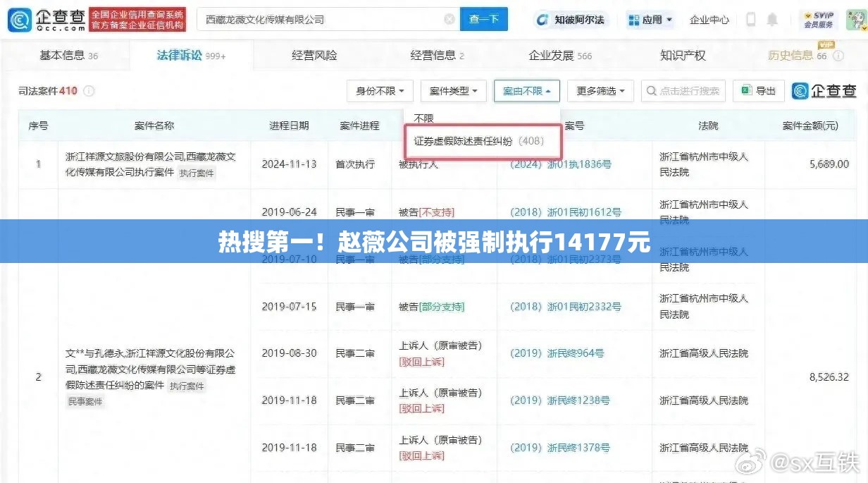This screenshot has width=868, height=483.
Task: Click 浙江省高级人民法院 in the 2019-08-30 row
Action: [704, 353]
